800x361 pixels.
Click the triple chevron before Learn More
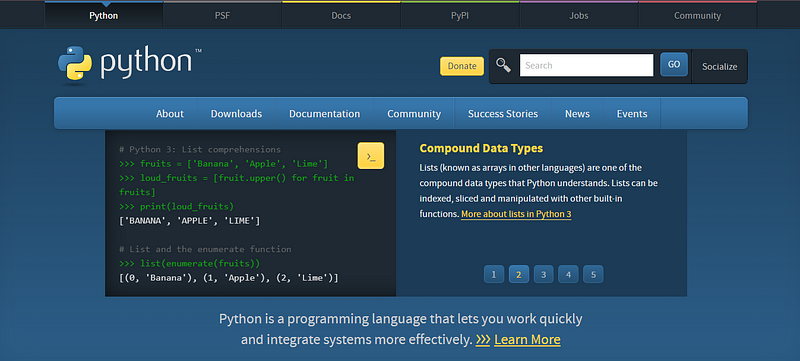point(483,340)
